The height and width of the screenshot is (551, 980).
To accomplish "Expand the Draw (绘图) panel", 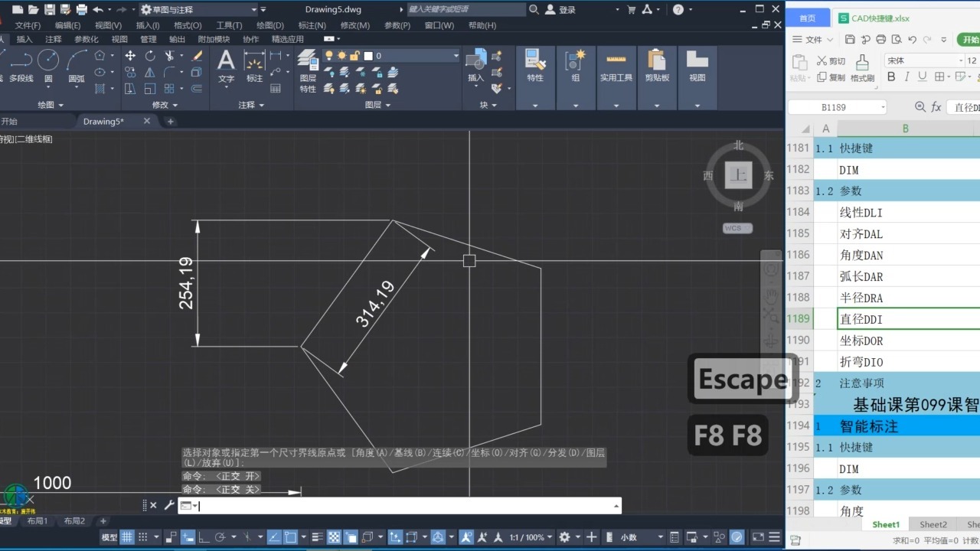I will 51,105.
